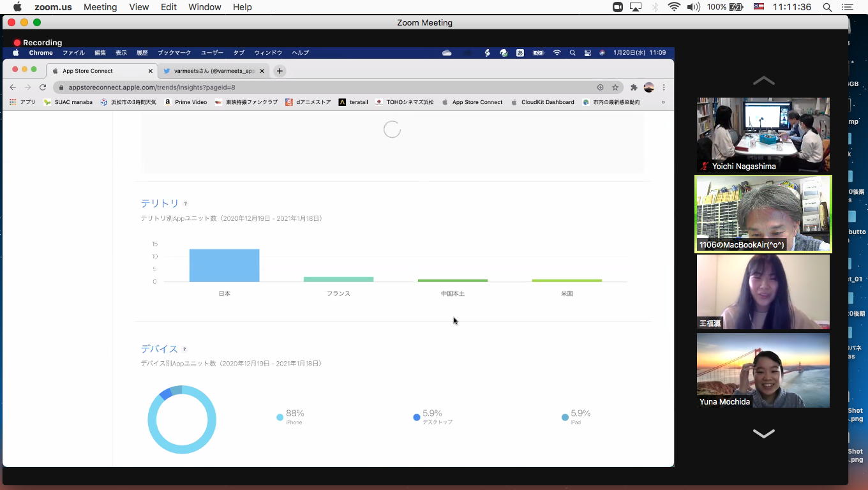
Task: Click the host Wi-Fi icon beside the volume icon
Action: [x=674, y=7]
